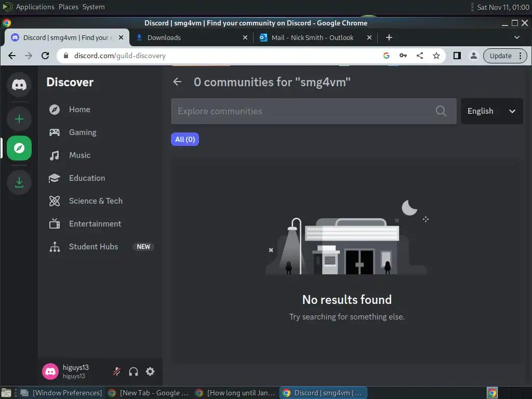532x399 pixels.
Task: Click the Discord smg4vm taskbar window button
Action: (x=323, y=393)
